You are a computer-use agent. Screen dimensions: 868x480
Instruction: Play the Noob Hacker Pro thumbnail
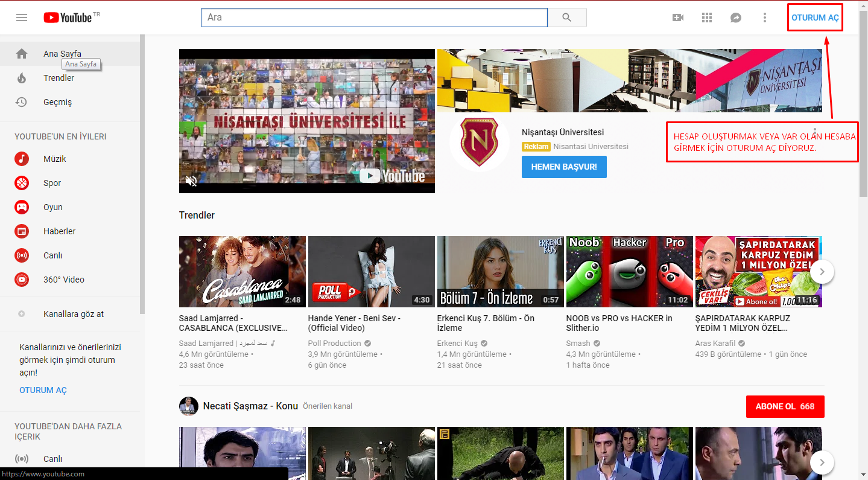click(629, 272)
